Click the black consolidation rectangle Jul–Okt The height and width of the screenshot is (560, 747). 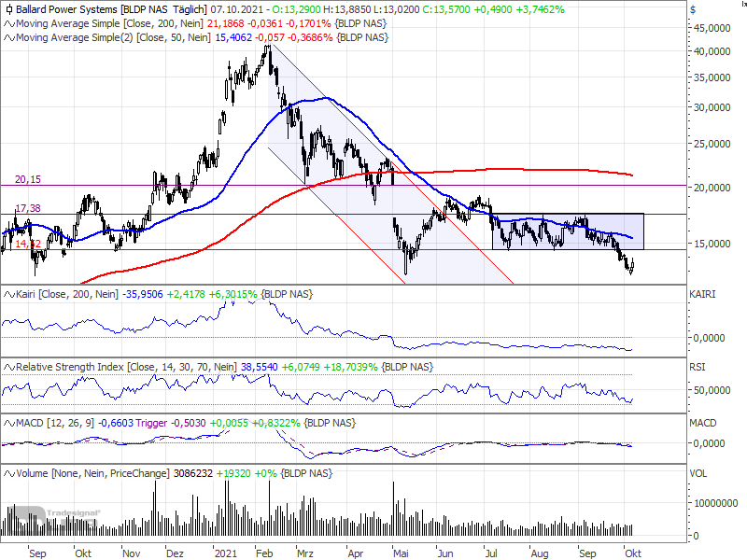[x=568, y=231]
